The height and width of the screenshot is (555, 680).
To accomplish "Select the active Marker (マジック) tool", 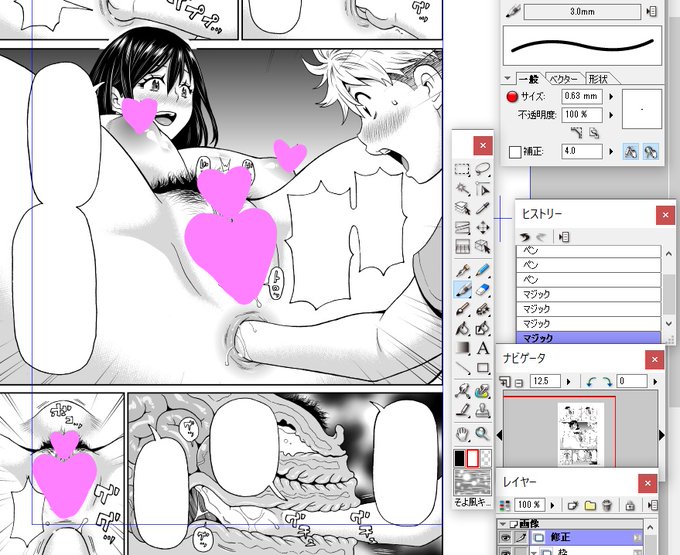I will click(462, 290).
